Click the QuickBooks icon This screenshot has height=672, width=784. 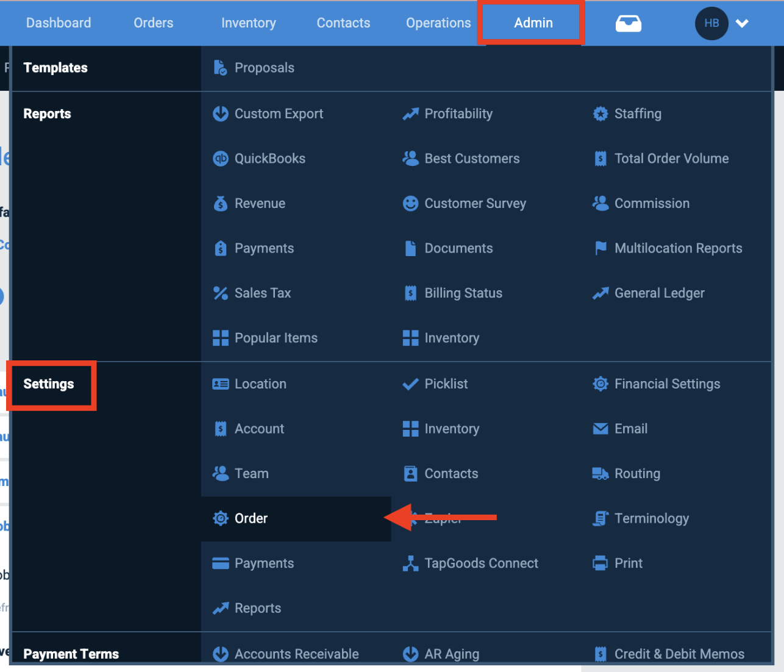(x=220, y=159)
